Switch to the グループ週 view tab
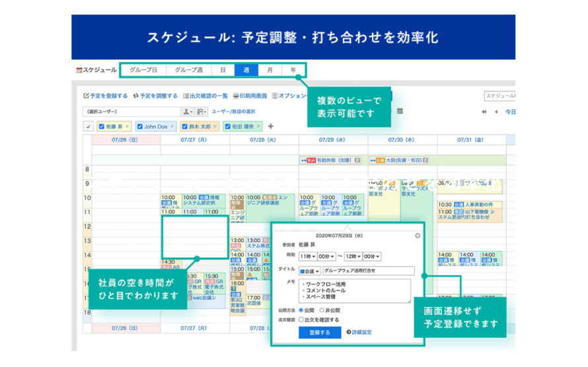 pyautogui.click(x=189, y=70)
